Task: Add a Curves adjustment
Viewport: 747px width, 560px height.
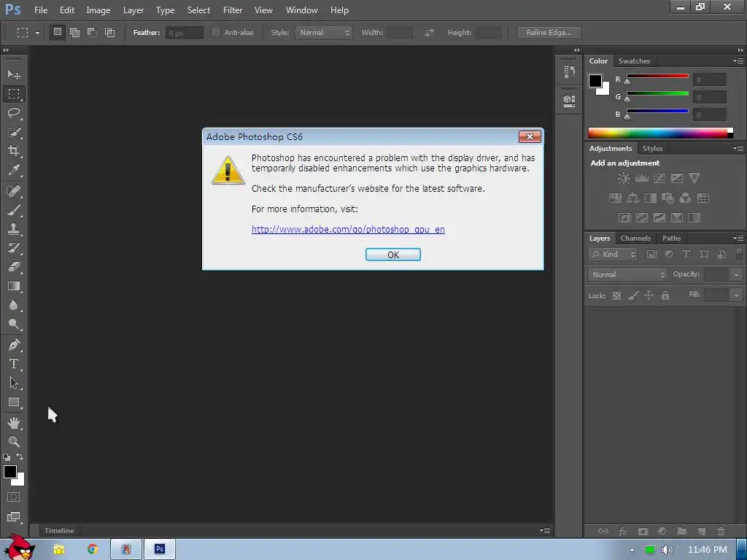Action: coord(659,179)
